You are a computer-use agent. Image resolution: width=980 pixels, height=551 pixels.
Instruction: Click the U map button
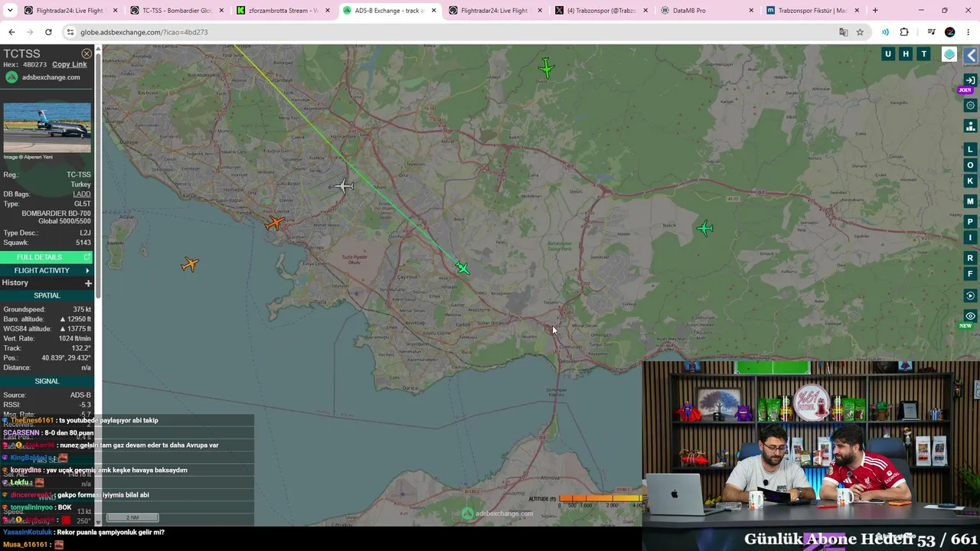(x=888, y=54)
